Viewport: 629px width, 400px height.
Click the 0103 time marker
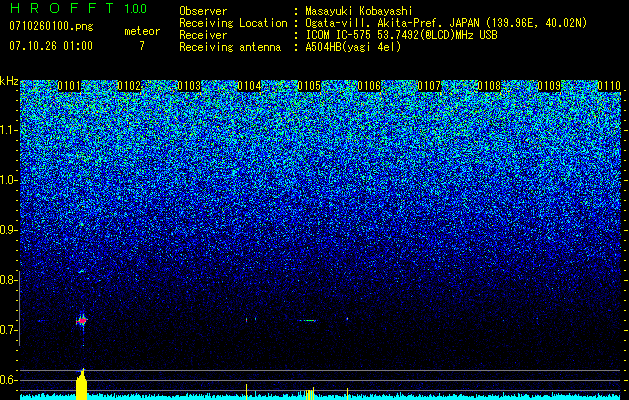[x=189, y=86]
